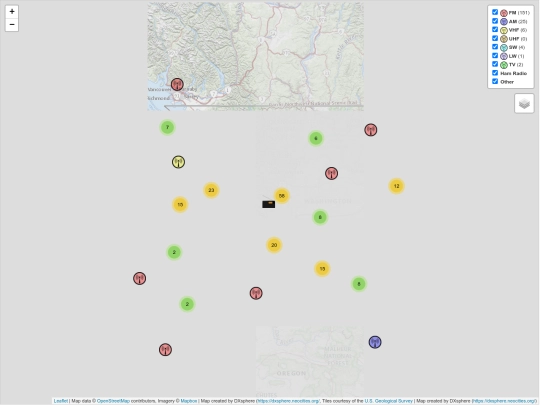Click the blue AM legend icon
The image size is (540, 405).
(504, 22)
